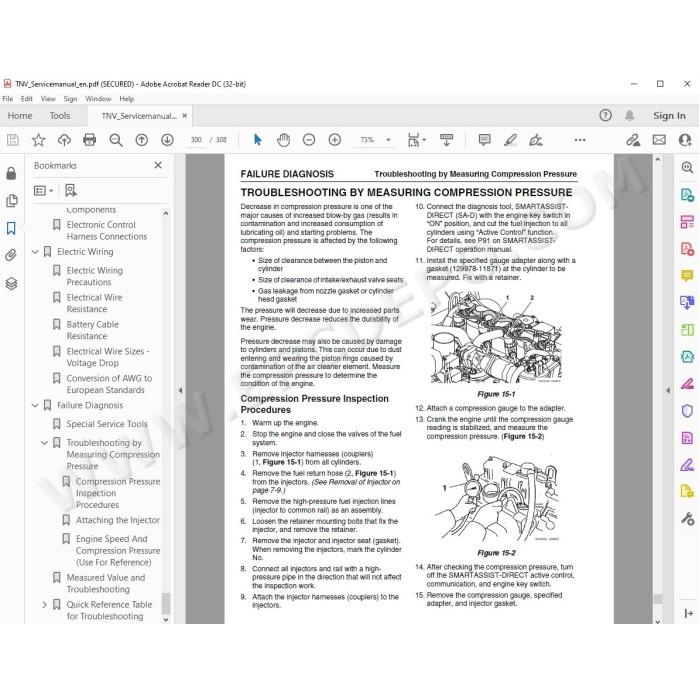
Task: Close the TNV_Servicemanual document tab
Action: [x=184, y=116]
